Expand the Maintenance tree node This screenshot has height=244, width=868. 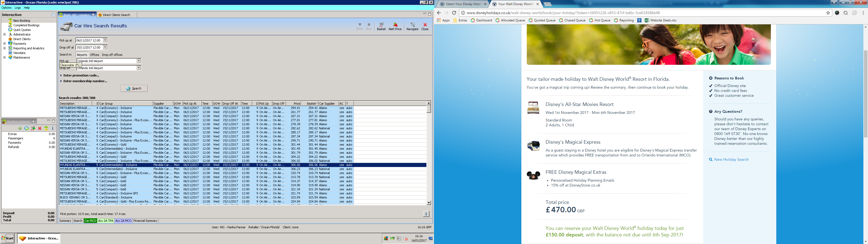[x=4, y=57]
